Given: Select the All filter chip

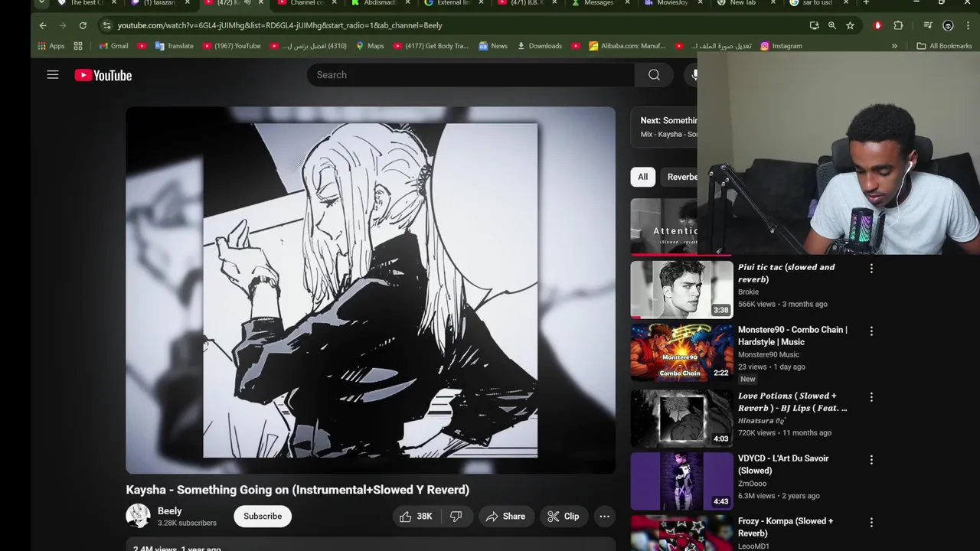Looking at the screenshot, I should [642, 177].
